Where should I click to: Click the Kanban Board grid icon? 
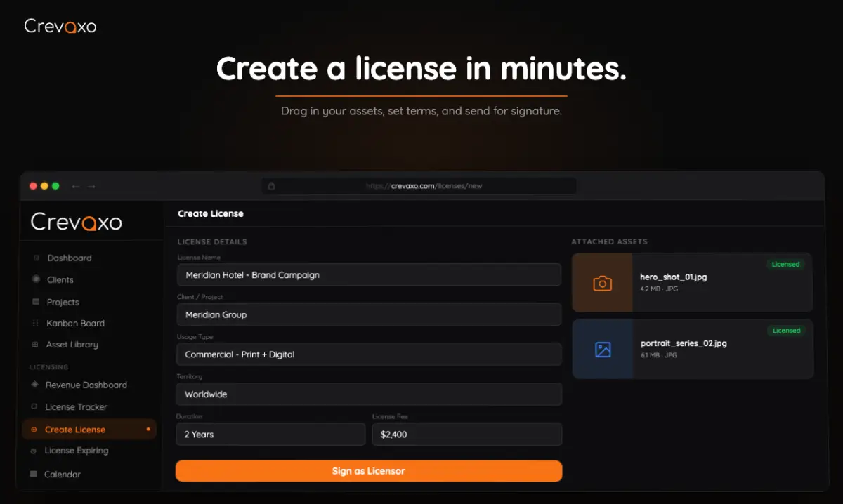tap(36, 323)
